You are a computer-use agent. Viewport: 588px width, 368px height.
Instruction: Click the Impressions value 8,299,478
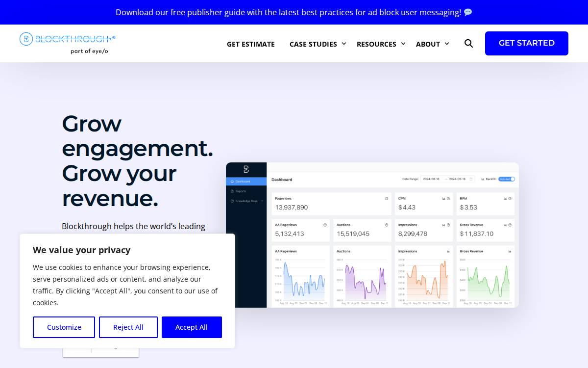pyautogui.click(x=413, y=234)
